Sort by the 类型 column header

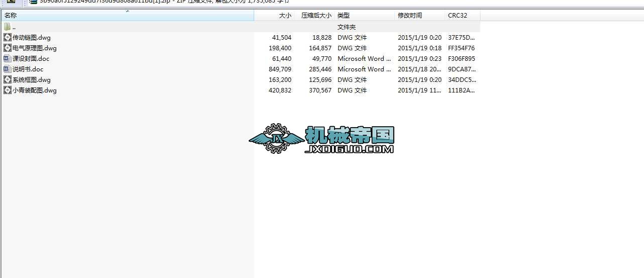click(365, 16)
